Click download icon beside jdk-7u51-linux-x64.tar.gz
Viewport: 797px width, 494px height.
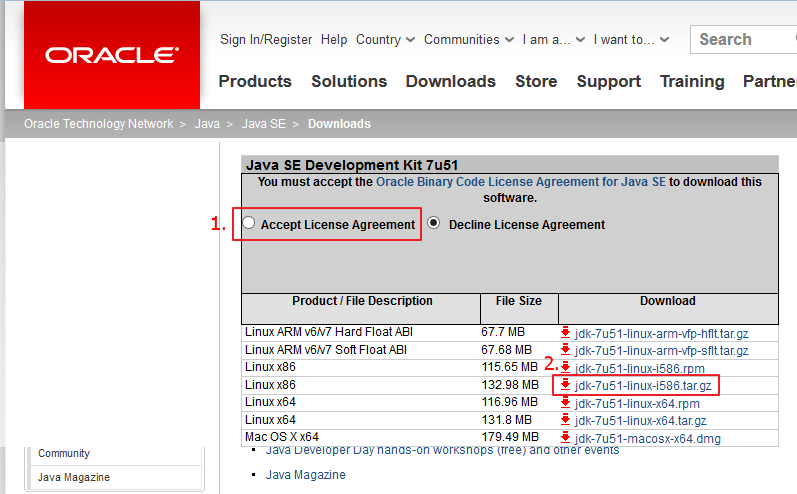565,420
